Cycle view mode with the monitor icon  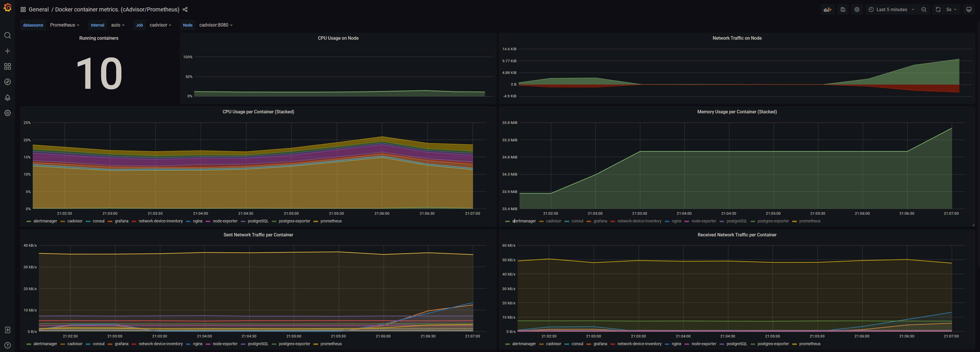tap(969, 9)
